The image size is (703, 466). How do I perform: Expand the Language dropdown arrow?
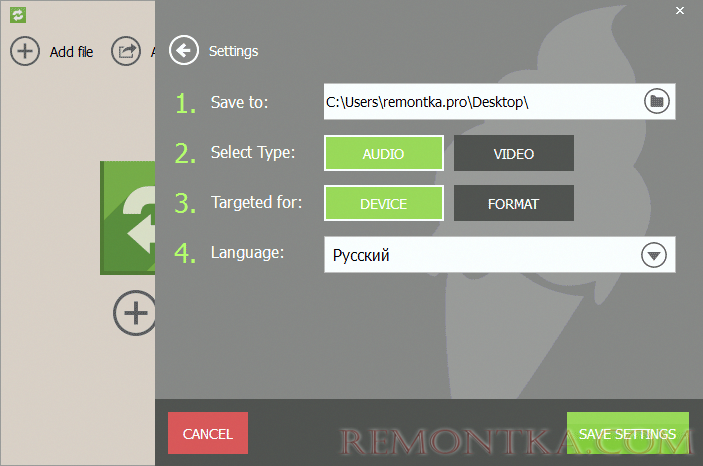tap(654, 255)
